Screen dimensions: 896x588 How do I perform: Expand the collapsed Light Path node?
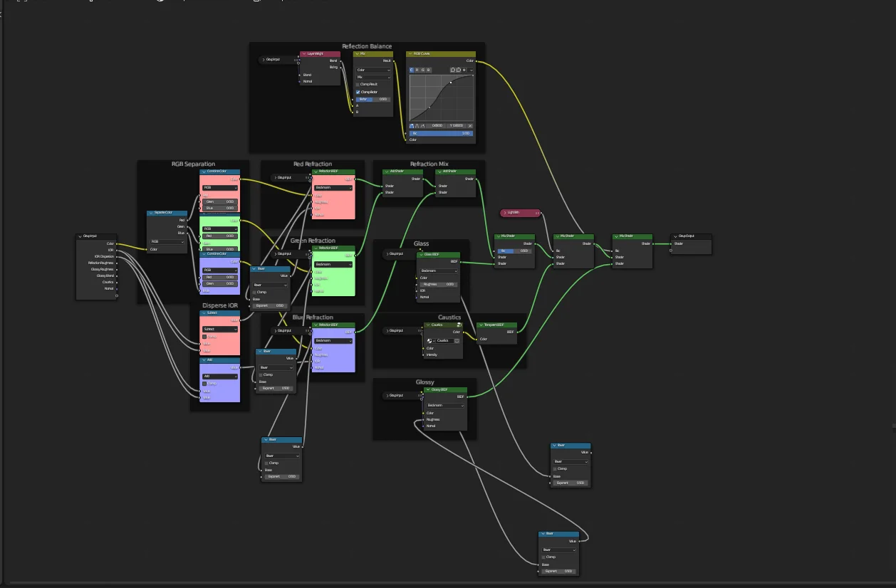pyautogui.click(x=505, y=212)
